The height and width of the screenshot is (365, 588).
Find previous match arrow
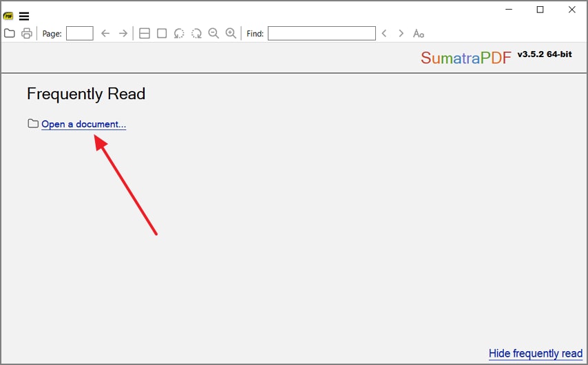point(384,33)
